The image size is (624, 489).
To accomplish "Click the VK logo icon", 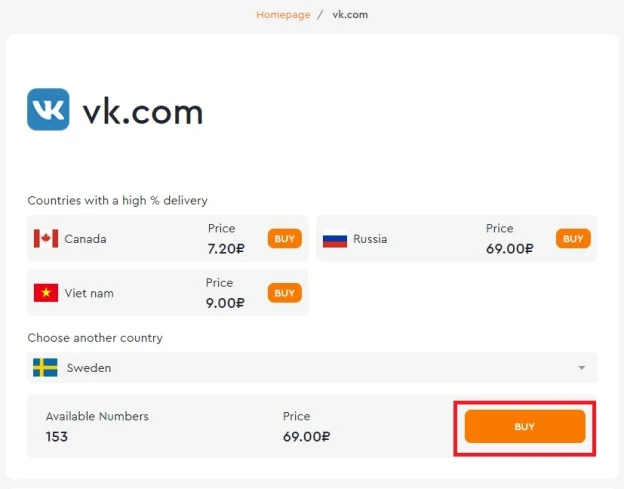I will pos(48,109).
